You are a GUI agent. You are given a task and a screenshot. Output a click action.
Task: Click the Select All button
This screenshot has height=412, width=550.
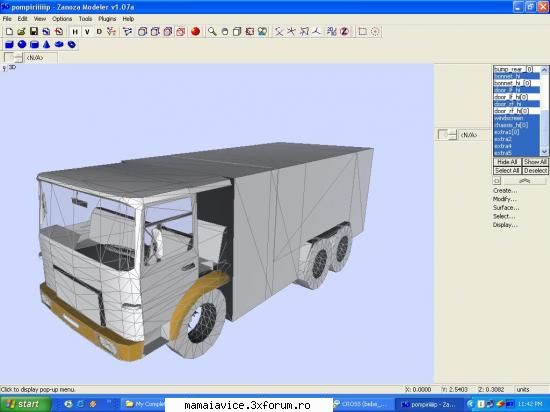pos(507,170)
